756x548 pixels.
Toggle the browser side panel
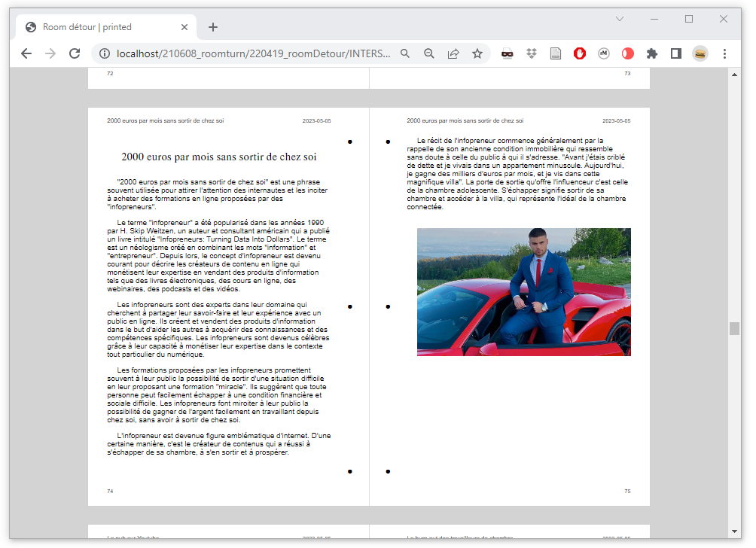(676, 53)
